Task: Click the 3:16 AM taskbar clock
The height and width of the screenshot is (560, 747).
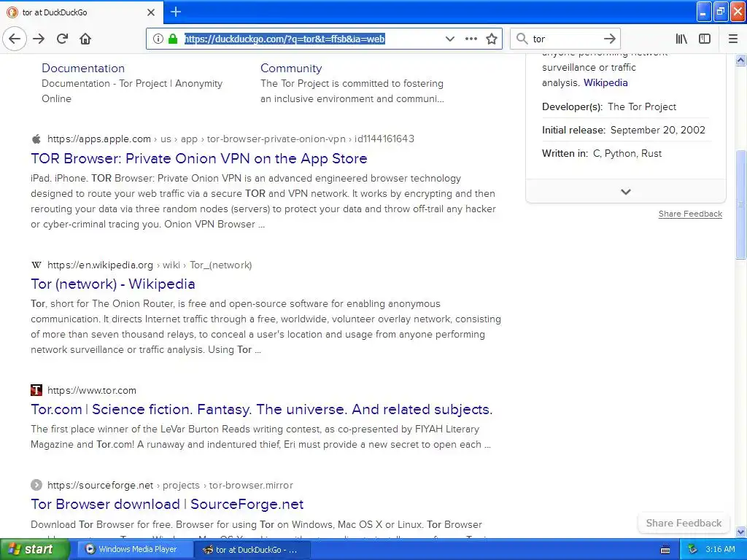Action: (x=720, y=550)
